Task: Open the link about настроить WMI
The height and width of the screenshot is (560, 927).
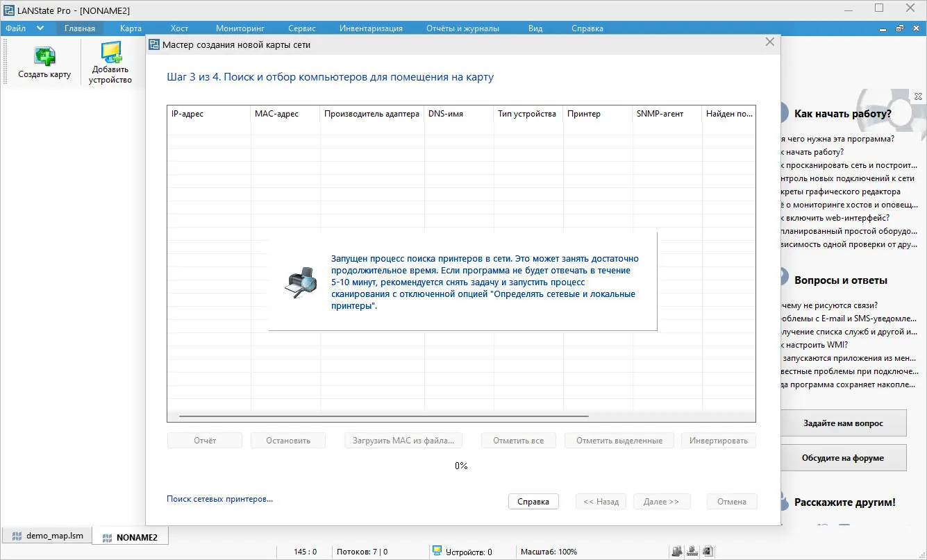Action: [815, 345]
